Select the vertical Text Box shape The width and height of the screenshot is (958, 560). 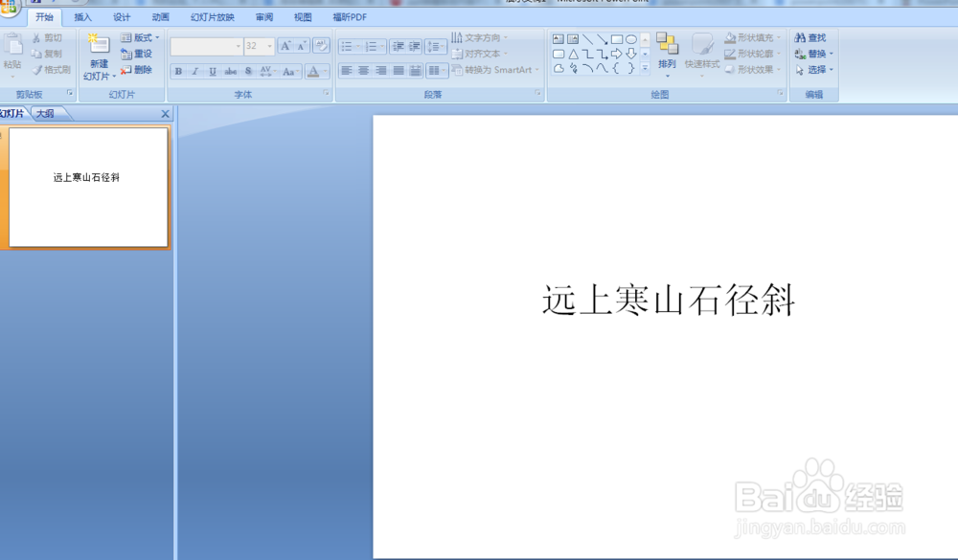(x=573, y=39)
